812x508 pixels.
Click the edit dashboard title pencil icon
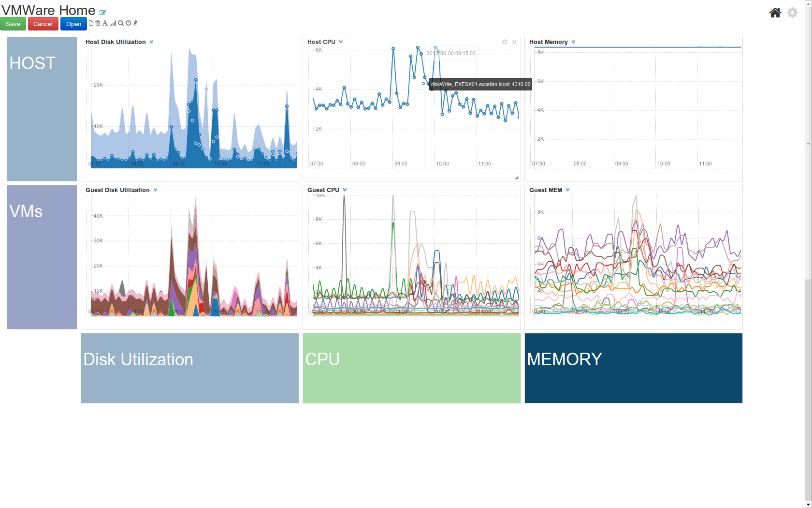tap(102, 13)
